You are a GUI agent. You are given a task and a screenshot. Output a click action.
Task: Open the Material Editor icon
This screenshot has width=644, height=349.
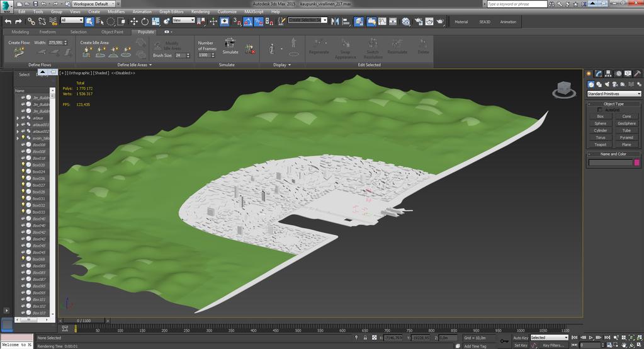[406, 21]
